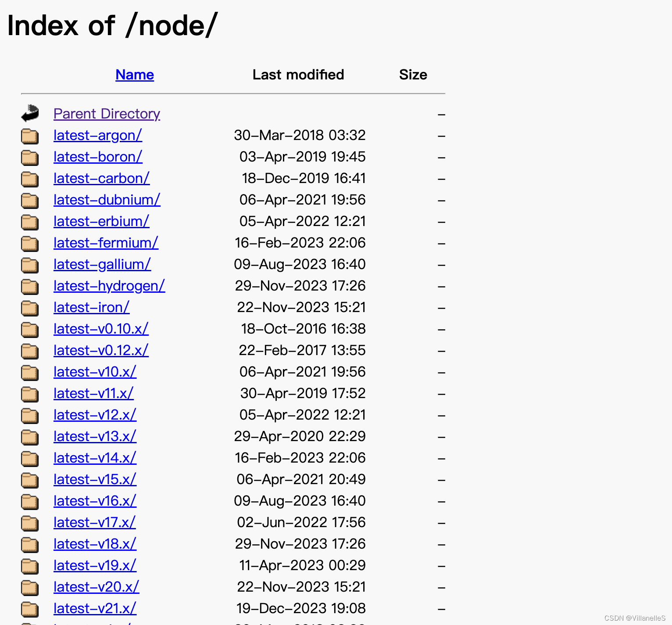Viewport: 672px width, 625px height.
Task: Open the latest-iron/ directory link
Action: pos(91,307)
